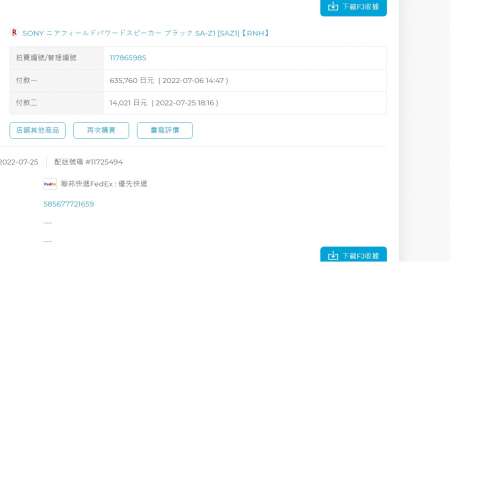Select the 付款一 row label
The image size is (500, 500).
26,80
